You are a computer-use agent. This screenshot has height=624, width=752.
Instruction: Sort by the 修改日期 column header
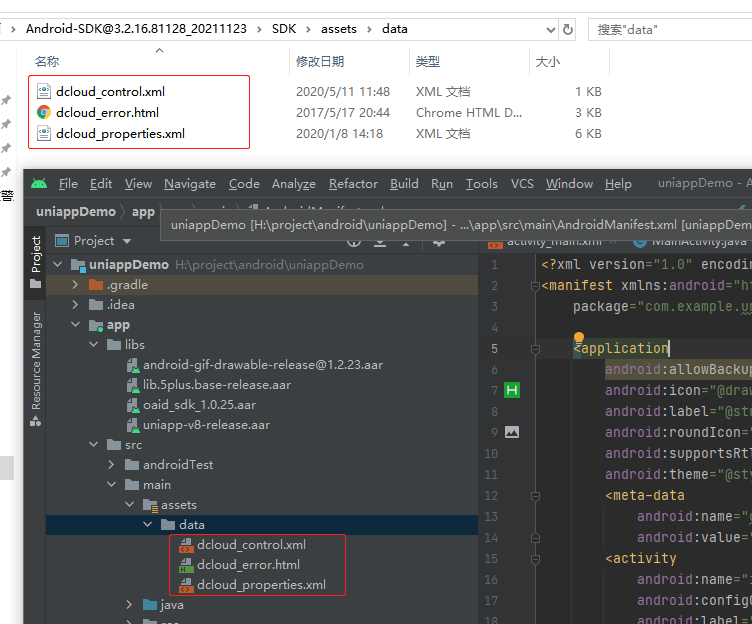(320, 61)
